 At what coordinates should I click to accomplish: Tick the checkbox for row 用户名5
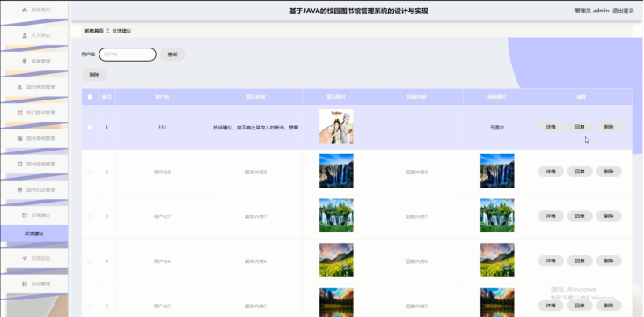[x=90, y=306]
